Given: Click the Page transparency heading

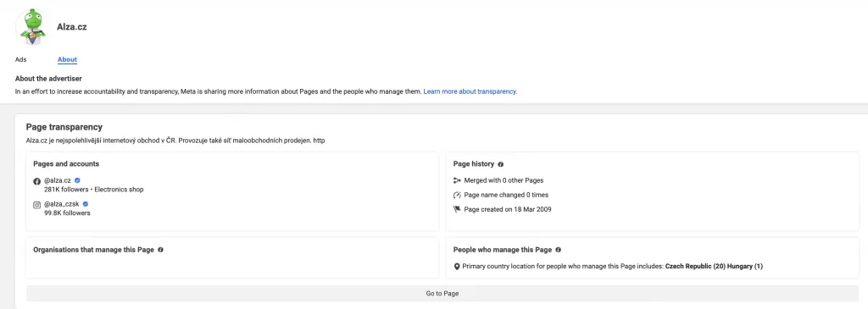Looking at the screenshot, I should coord(64,127).
